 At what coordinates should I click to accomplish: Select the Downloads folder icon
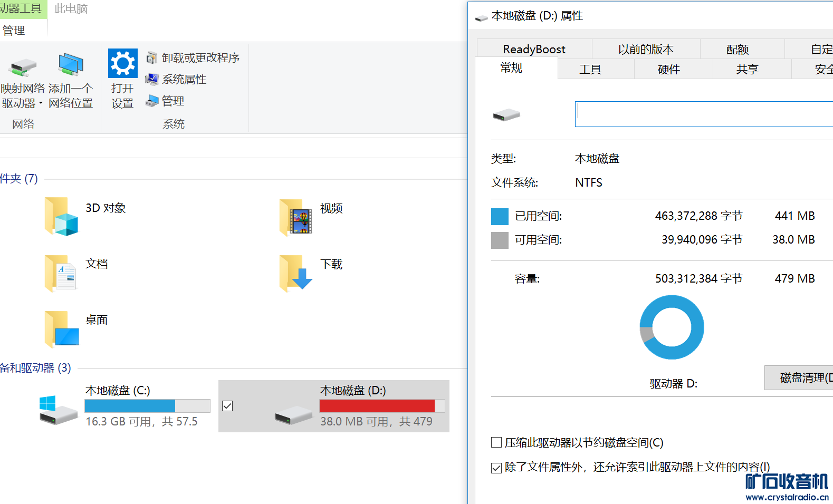pos(296,273)
